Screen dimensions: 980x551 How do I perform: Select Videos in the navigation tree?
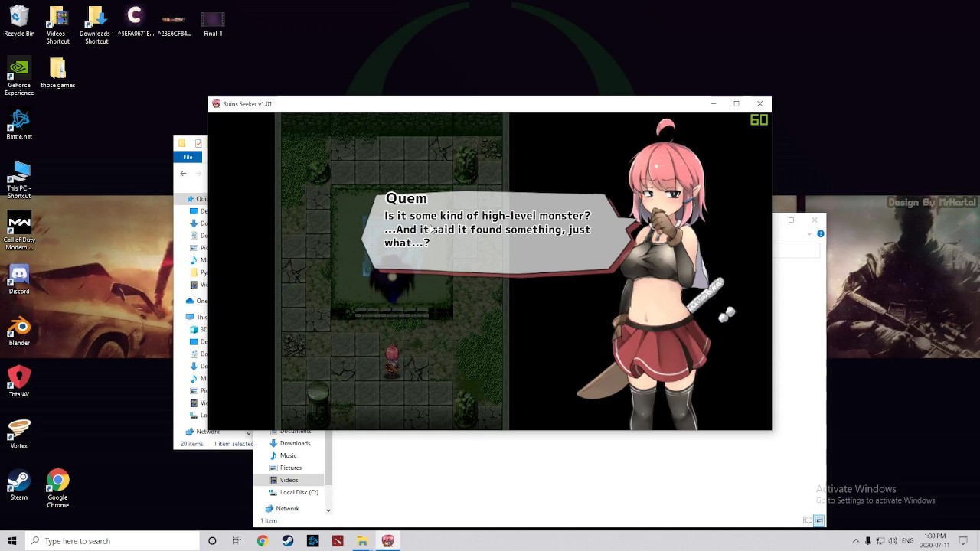289,480
